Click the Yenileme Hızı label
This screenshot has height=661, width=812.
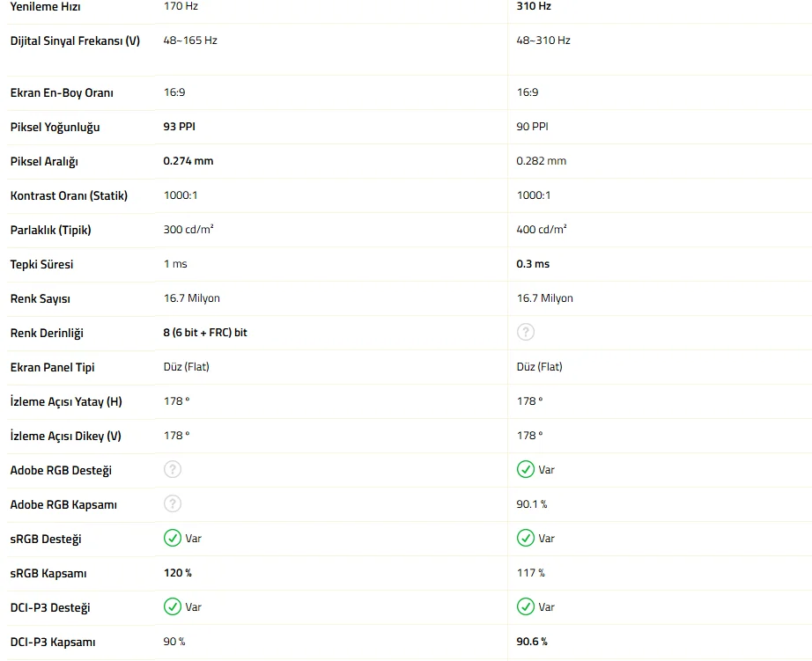[x=43, y=6]
